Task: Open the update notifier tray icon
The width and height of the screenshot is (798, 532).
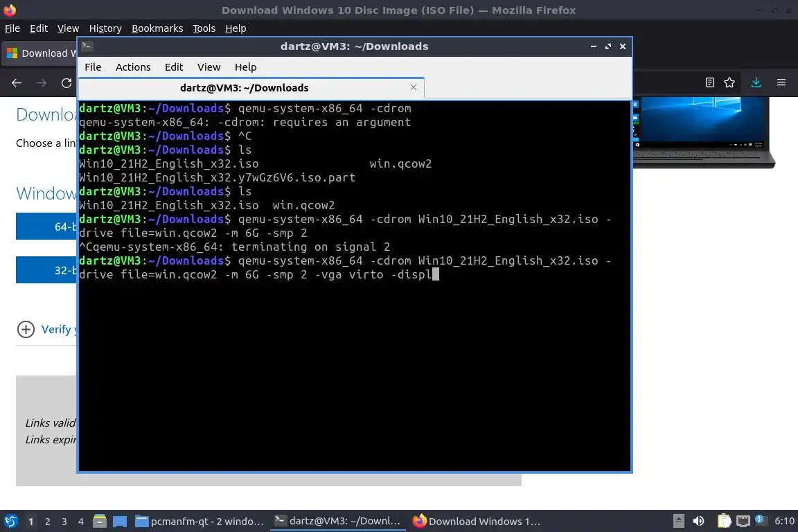Action: pyautogui.click(x=760, y=520)
